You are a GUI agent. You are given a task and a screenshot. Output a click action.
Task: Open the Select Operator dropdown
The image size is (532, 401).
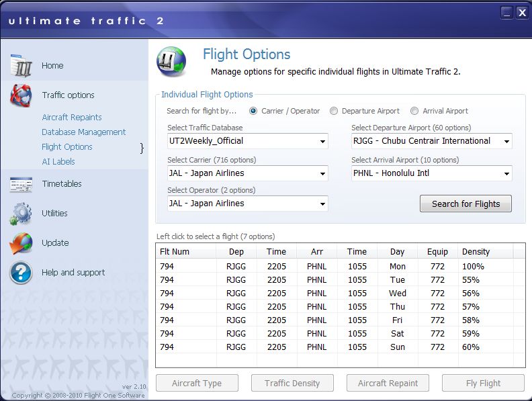click(x=248, y=204)
